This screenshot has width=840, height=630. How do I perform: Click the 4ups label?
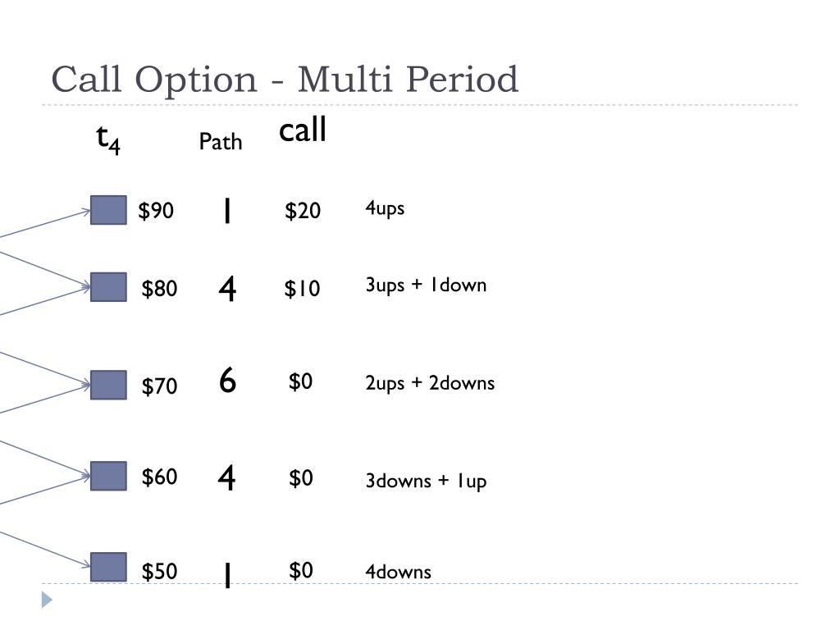(x=385, y=208)
